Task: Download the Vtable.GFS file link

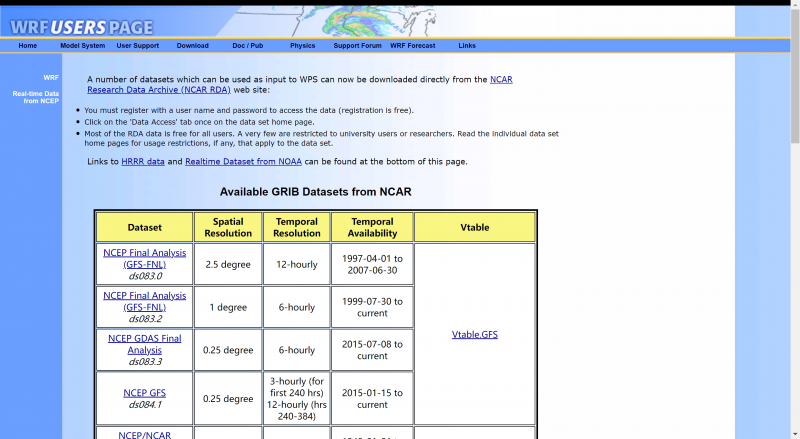Action: click(x=474, y=334)
